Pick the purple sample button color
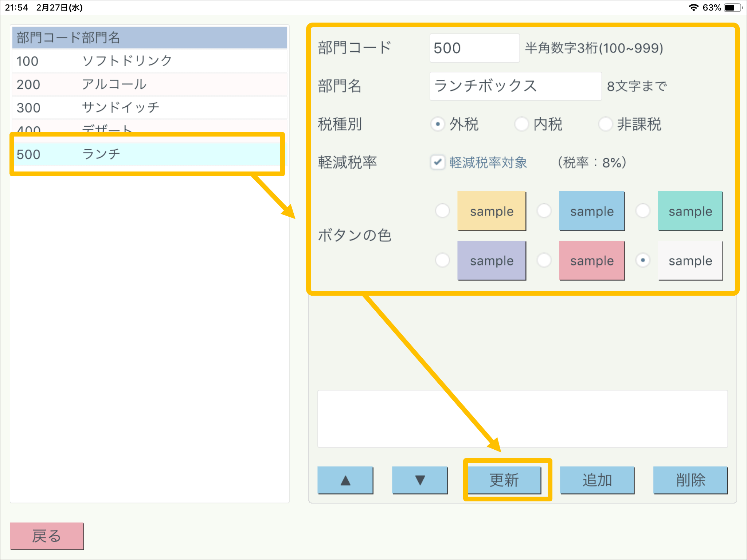Viewport: 747px width, 560px height. click(x=443, y=260)
